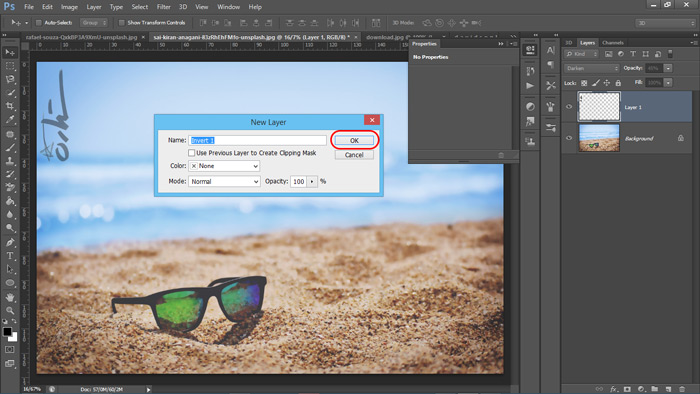700x394 pixels.
Task: Open the Opacity arrow in New Layer dialog
Action: click(312, 182)
